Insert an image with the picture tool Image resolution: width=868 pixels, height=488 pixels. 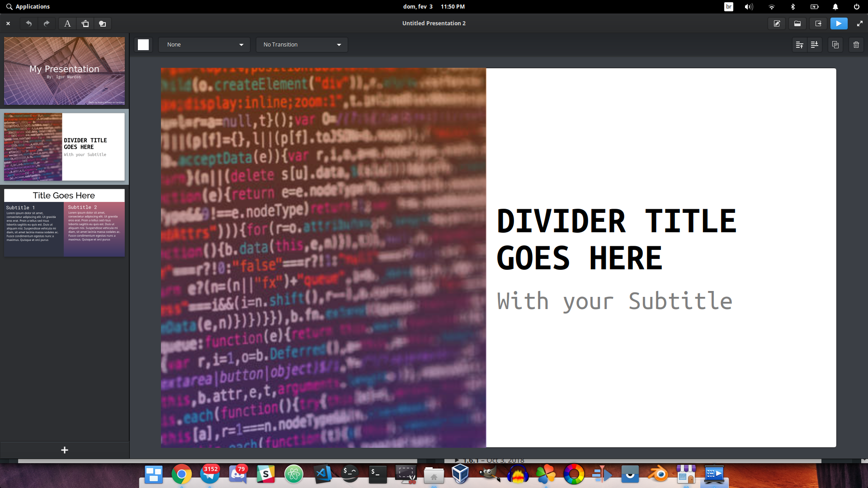tap(85, 23)
